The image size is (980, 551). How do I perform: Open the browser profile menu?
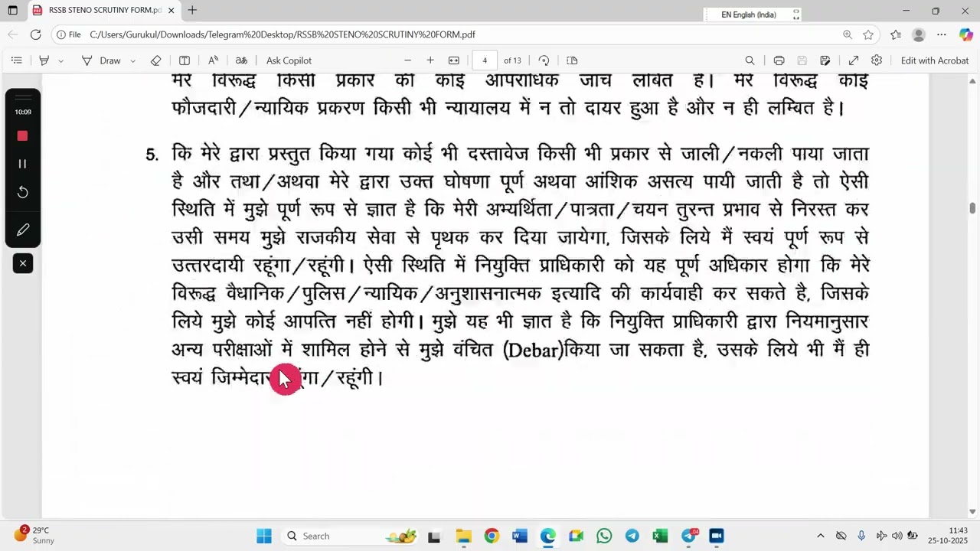(x=919, y=34)
